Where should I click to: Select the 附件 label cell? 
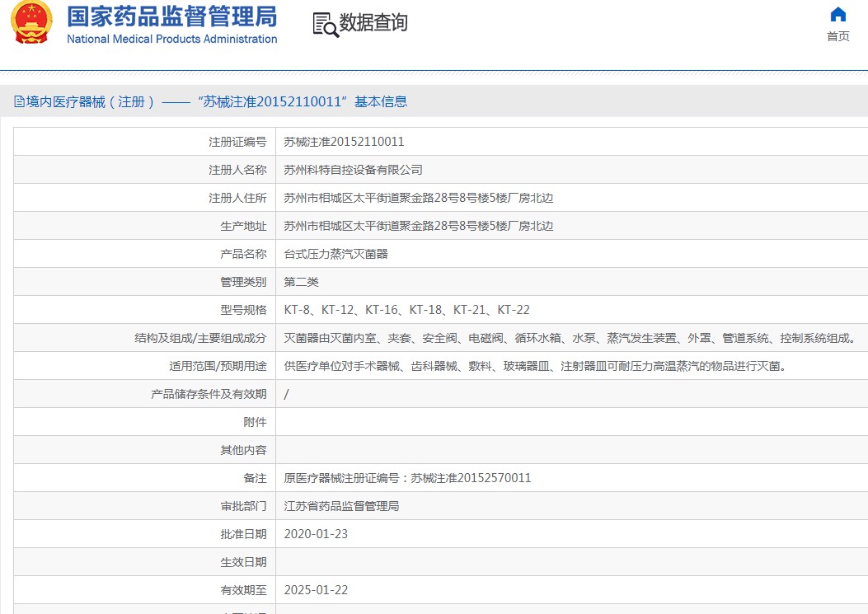[144, 423]
